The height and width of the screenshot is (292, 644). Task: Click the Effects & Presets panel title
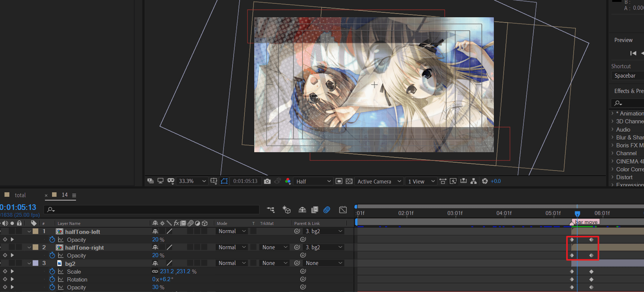click(629, 91)
